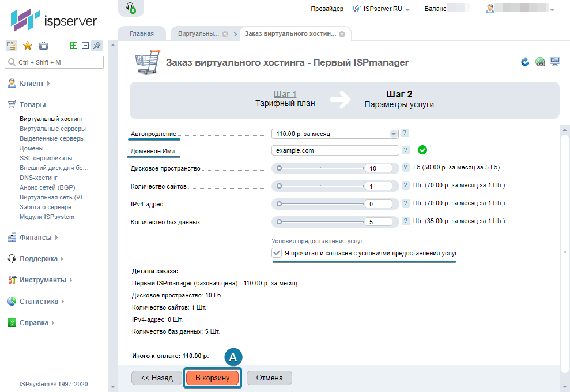Close the Виртуальны... tab
Screen dimensions: 570x392
225,34
